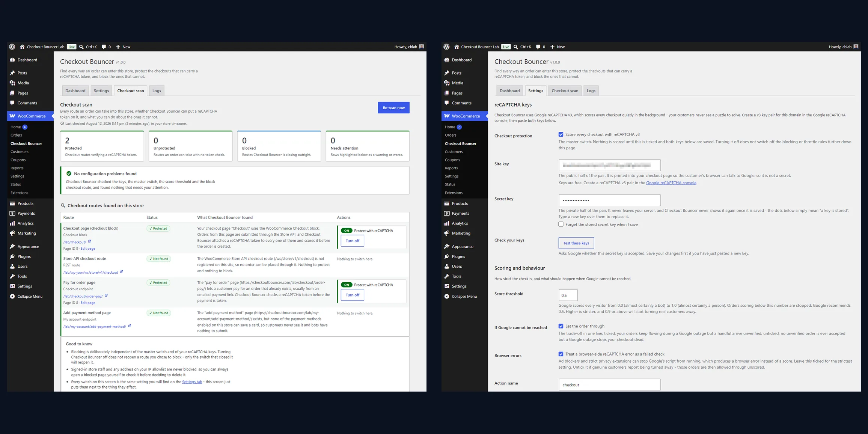Open Edit page link under Checkout page route
The height and width of the screenshot is (434, 868).
tap(88, 249)
